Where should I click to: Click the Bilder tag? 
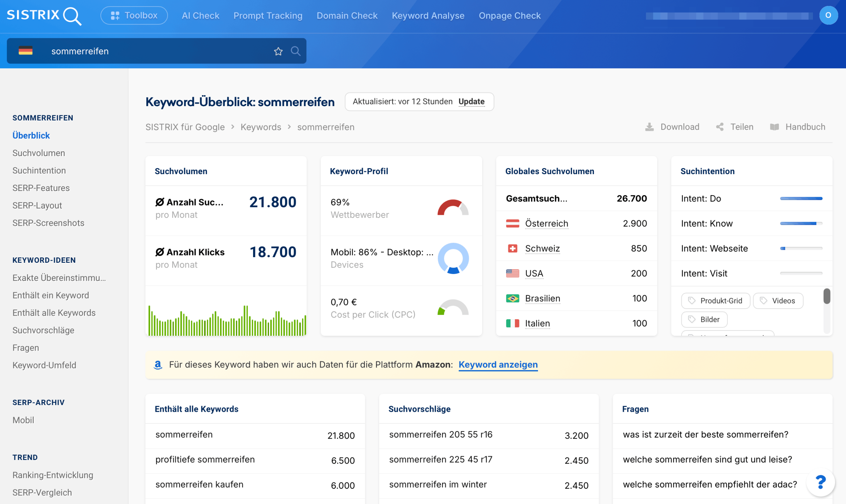(705, 320)
